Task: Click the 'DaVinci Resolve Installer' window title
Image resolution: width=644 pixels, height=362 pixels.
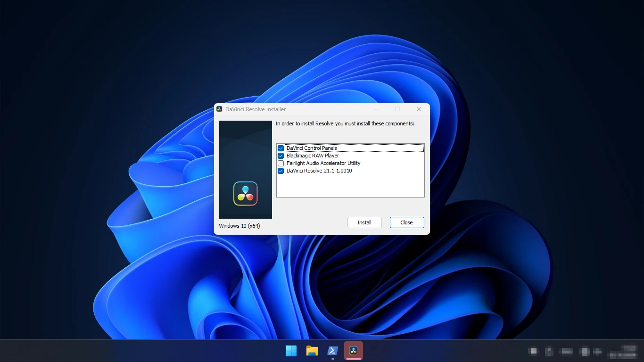Action: [256, 109]
